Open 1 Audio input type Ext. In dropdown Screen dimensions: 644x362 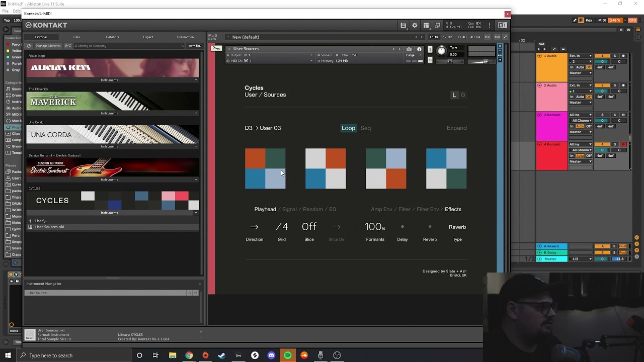pos(581,56)
